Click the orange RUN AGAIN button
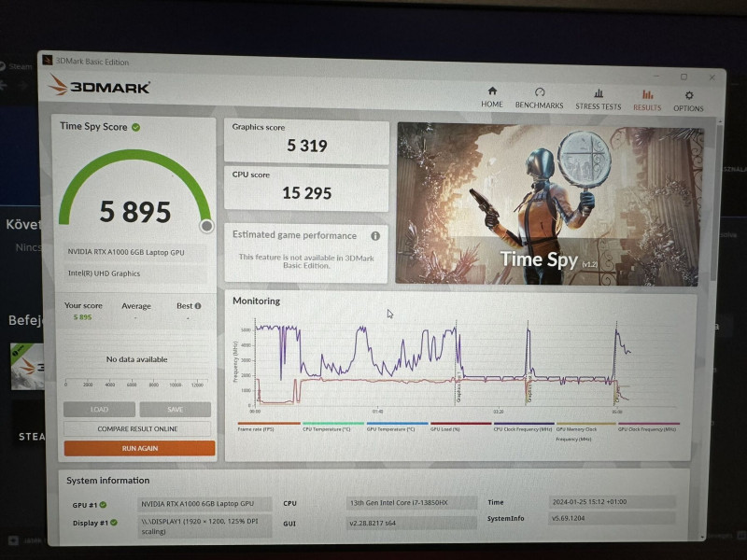The width and height of the screenshot is (747, 560). 139,448
